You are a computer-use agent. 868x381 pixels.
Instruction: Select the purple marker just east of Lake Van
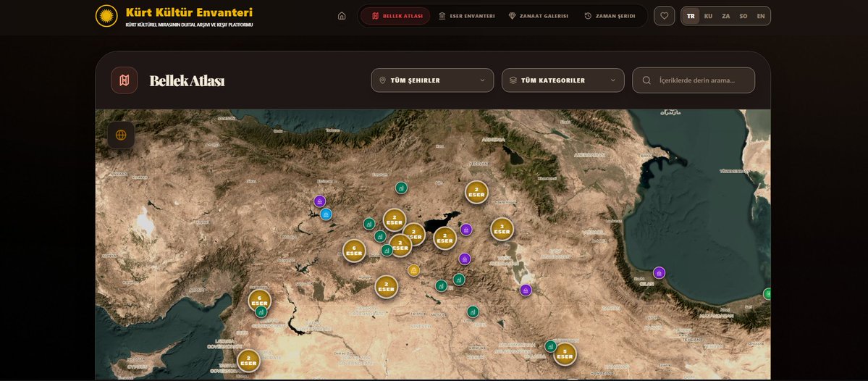[466, 230]
